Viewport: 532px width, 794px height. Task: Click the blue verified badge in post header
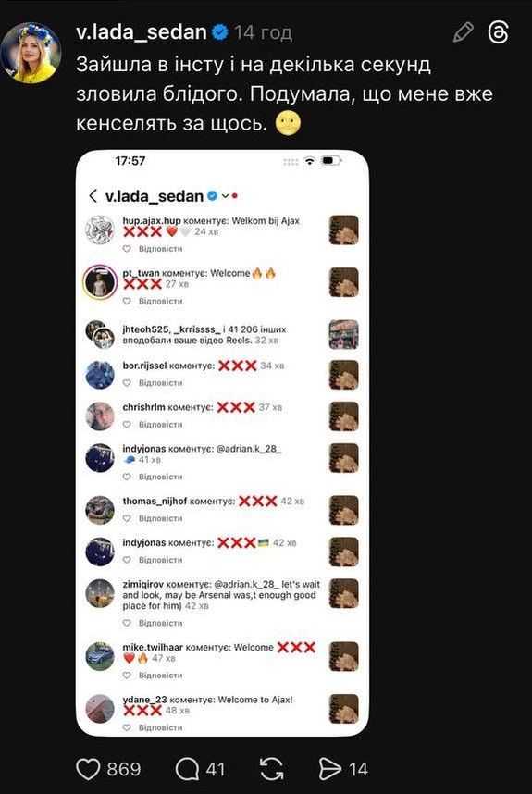pyautogui.click(x=219, y=32)
